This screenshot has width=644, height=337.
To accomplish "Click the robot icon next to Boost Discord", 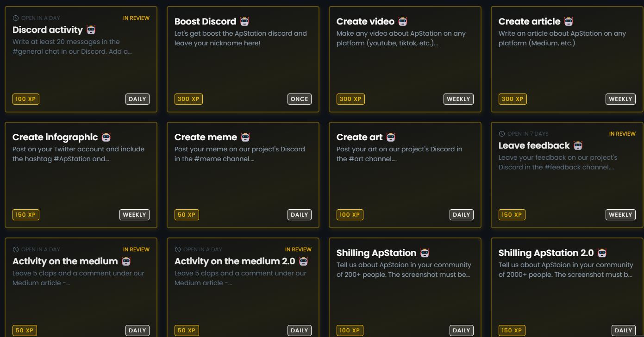I will point(245,21).
